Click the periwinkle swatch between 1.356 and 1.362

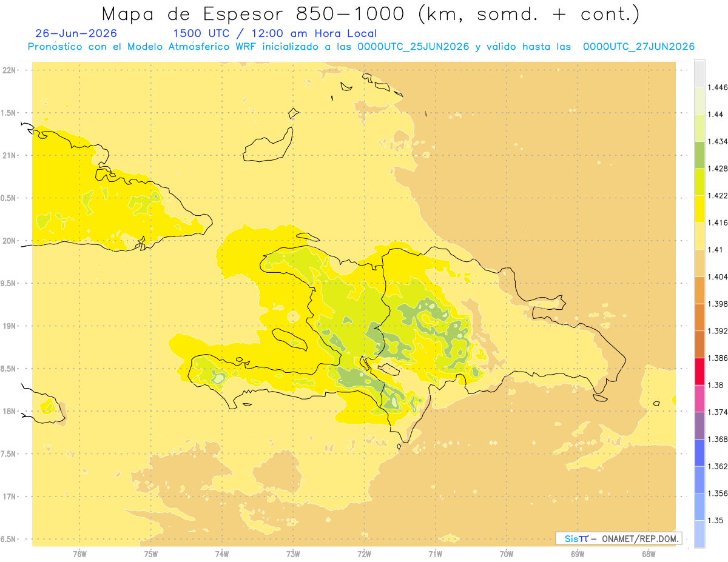pos(699,480)
